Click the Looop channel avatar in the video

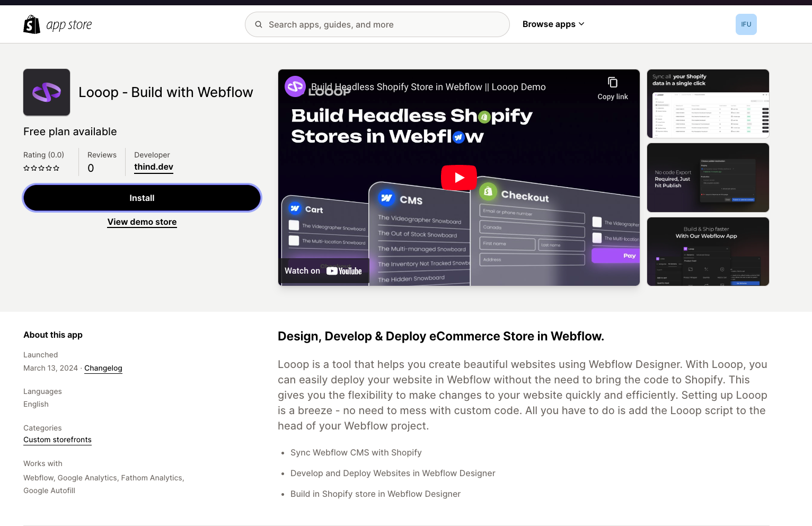point(295,87)
